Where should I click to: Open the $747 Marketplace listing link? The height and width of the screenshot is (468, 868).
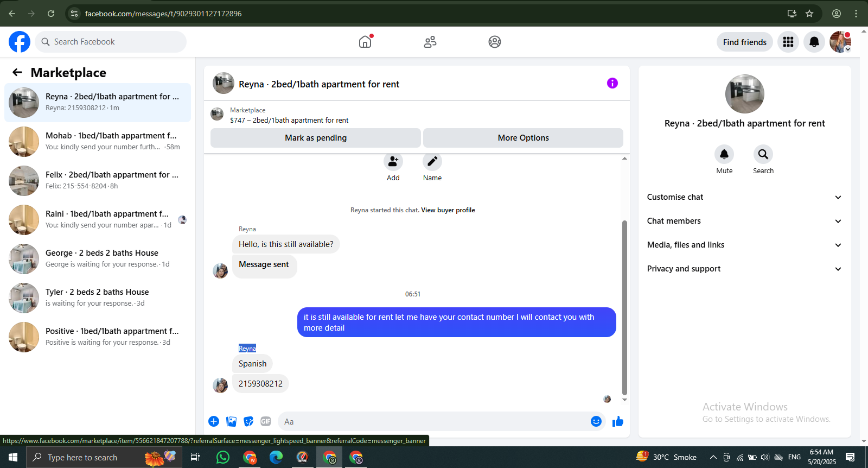coord(289,121)
